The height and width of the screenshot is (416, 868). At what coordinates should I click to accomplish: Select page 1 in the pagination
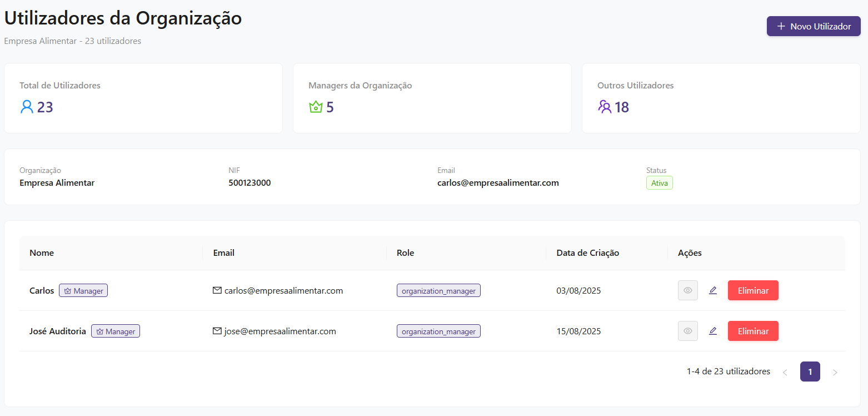point(810,372)
